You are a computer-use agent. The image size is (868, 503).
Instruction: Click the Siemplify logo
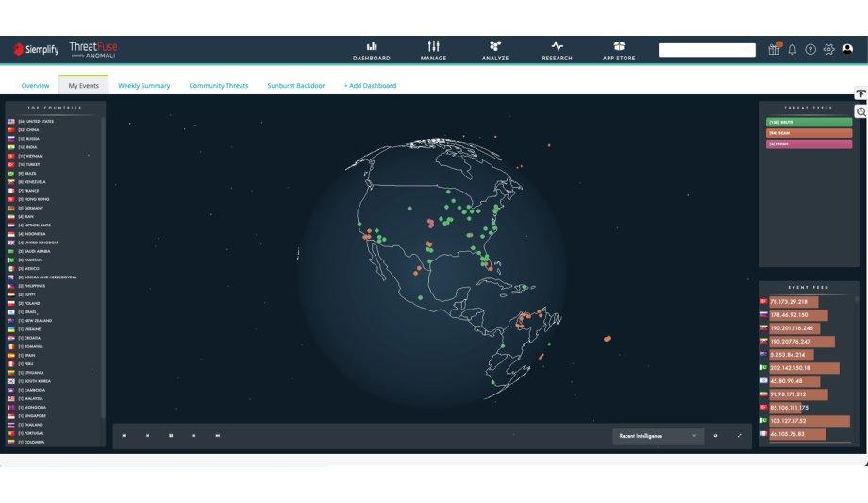pyautogui.click(x=37, y=49)
